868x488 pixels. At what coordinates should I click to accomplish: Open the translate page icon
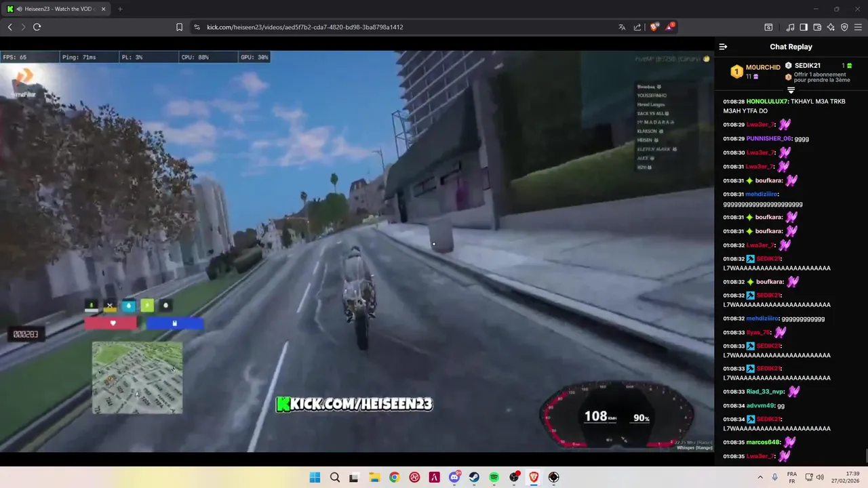[x=622, y=27]
